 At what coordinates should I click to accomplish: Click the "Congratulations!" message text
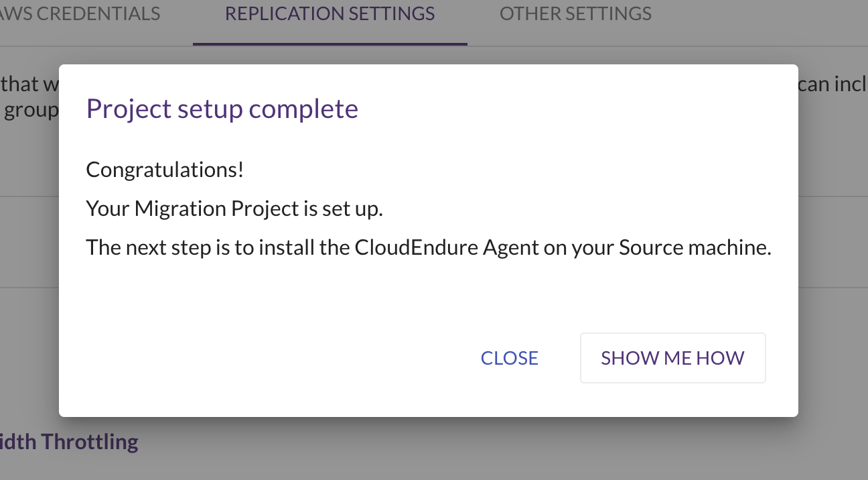pyautogui.click(x=165, y=170)
